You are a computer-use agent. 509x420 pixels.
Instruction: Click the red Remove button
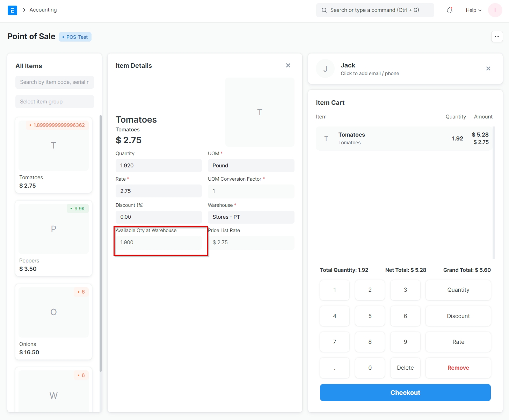458,368
